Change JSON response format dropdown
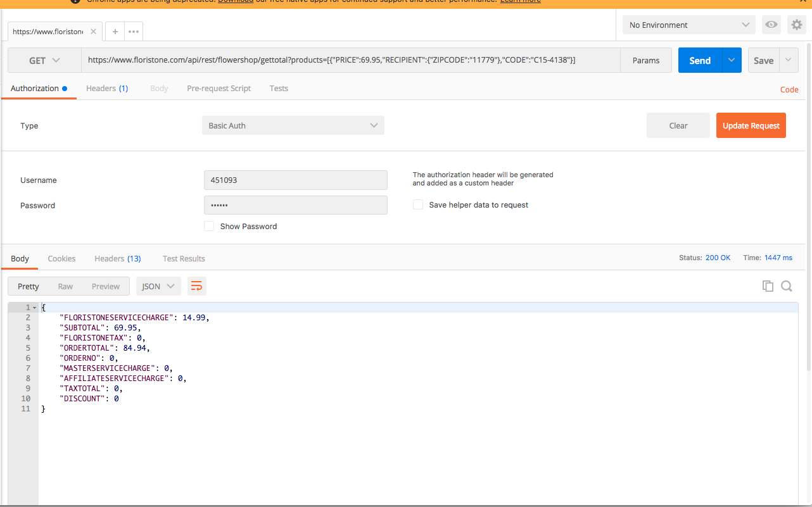Image resolution: width=812 pixels, height=507 pixels. tap(158, 286)
